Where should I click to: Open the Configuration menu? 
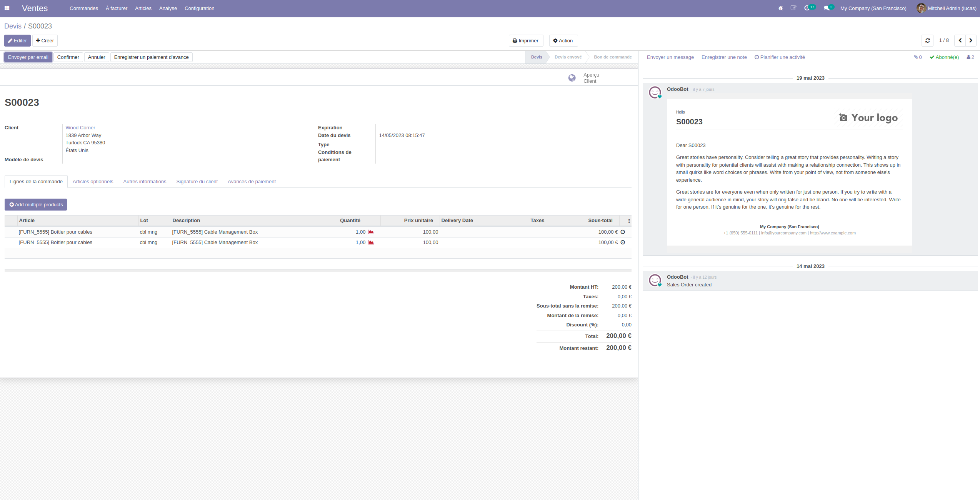coord(199,8)
